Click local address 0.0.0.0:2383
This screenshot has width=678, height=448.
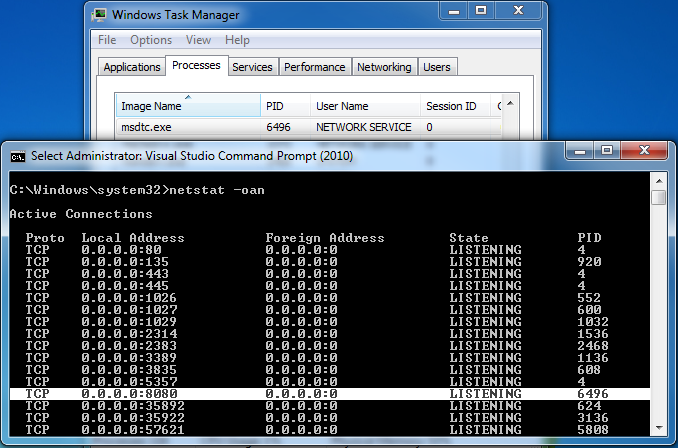(x=129, y=346)
